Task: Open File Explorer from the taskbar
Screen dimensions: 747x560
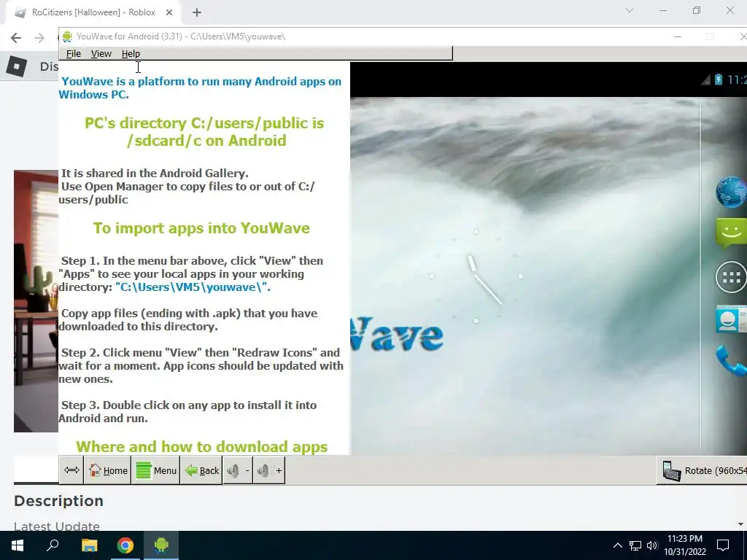Action: pos(89,545)
